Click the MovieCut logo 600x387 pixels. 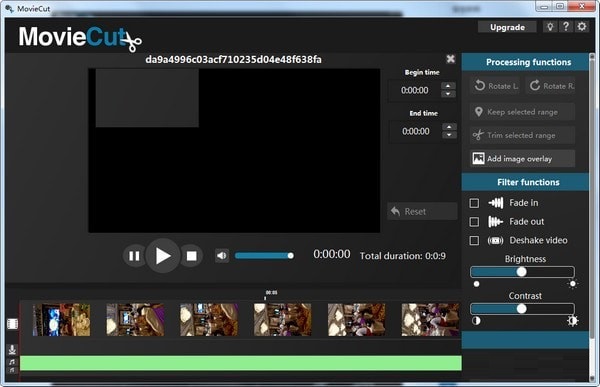[80, 38]
